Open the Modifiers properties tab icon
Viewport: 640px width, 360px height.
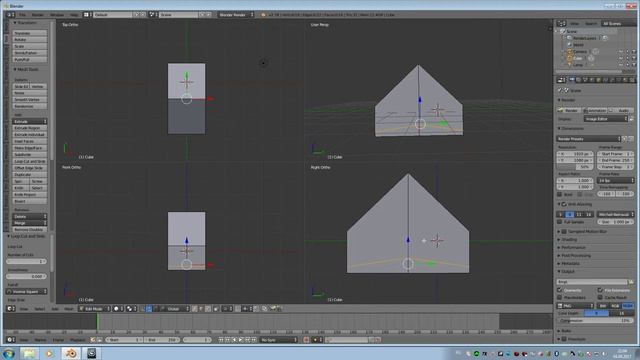613,80
